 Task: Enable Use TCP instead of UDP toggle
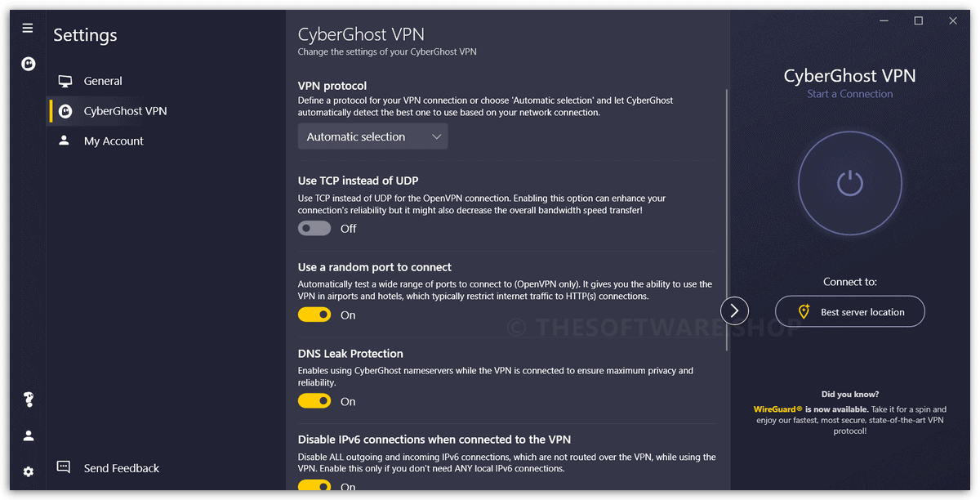(x=314, y=229)
